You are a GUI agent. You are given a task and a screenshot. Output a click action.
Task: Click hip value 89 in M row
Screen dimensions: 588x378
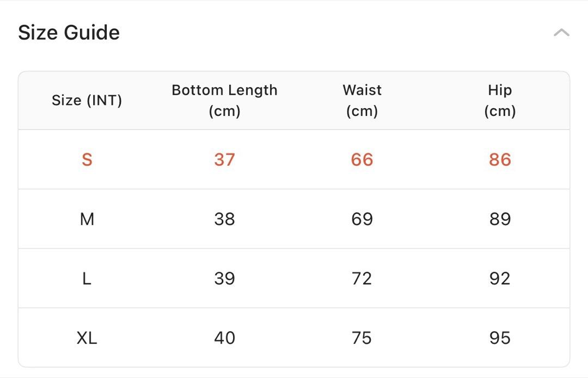500,219
